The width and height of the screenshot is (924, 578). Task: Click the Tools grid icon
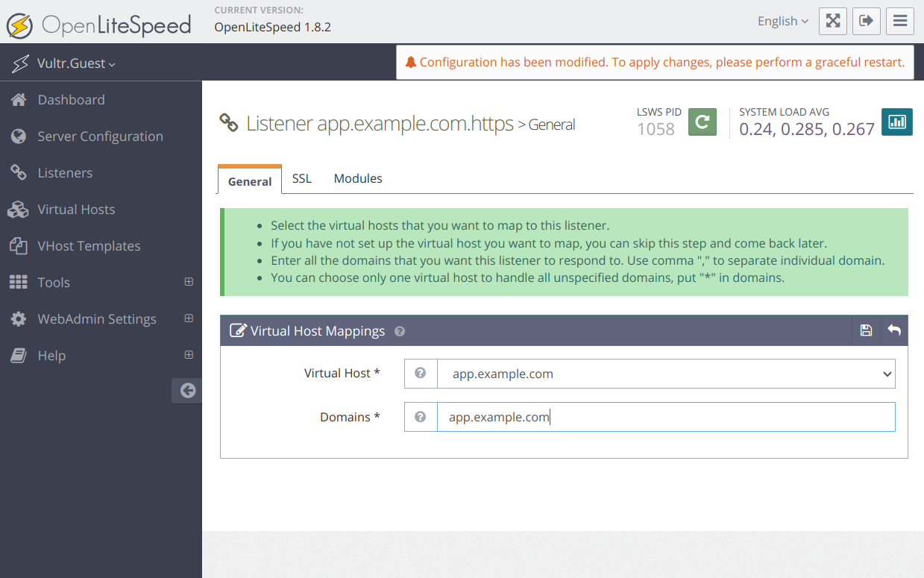click(x=18, y=283)
